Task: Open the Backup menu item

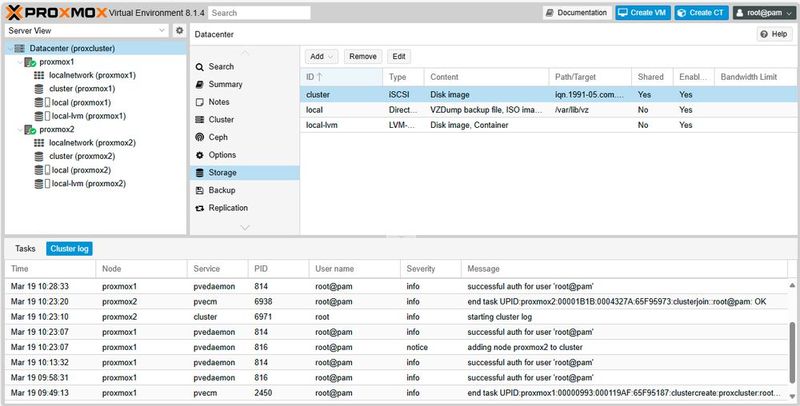Action: 244,190
